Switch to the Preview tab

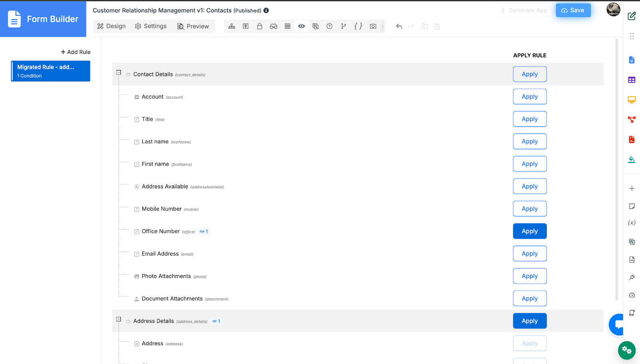[193, 26]
